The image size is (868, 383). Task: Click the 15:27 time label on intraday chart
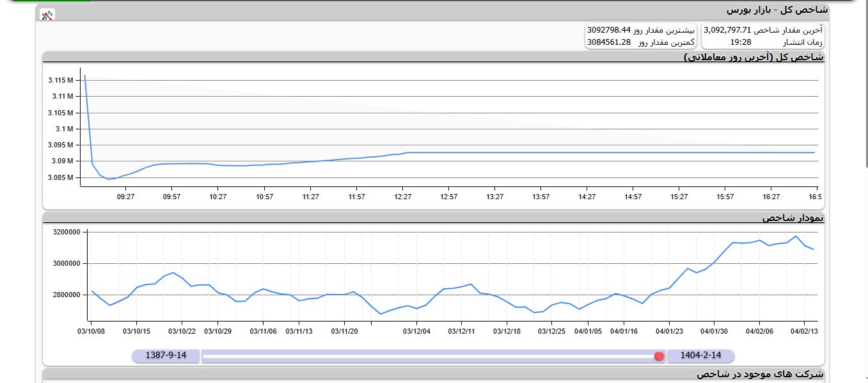[679, 197]
